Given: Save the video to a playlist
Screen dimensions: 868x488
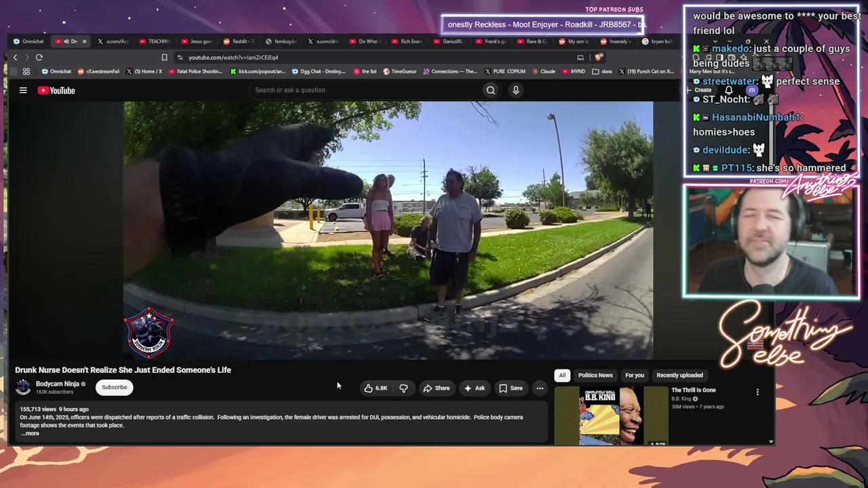Looking at the screenshot, I should point(511,388).
